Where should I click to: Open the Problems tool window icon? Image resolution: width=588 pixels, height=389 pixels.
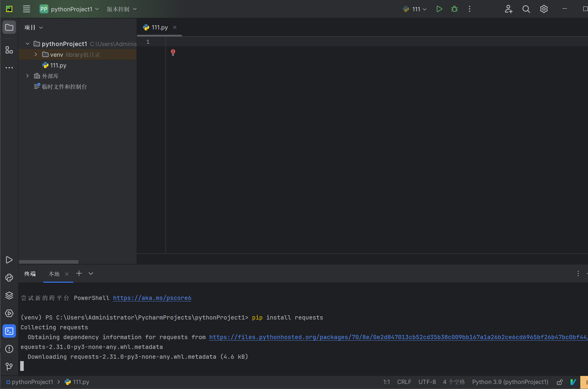[x=9, y=349]
